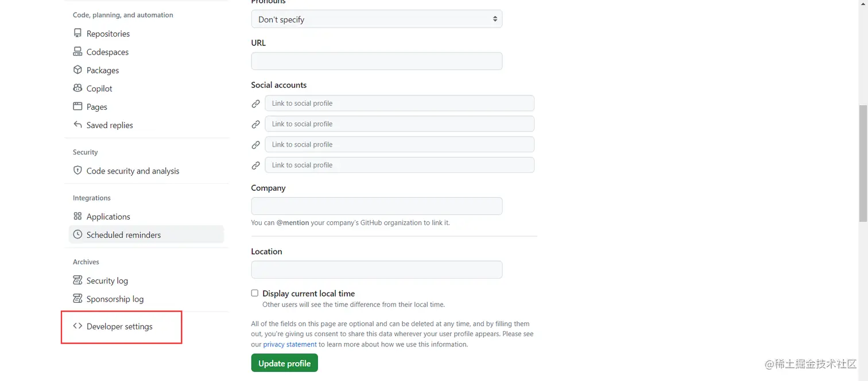Click the Developer settings code brackets icon
Screen dimensions: 868x381
coord(77,326)
